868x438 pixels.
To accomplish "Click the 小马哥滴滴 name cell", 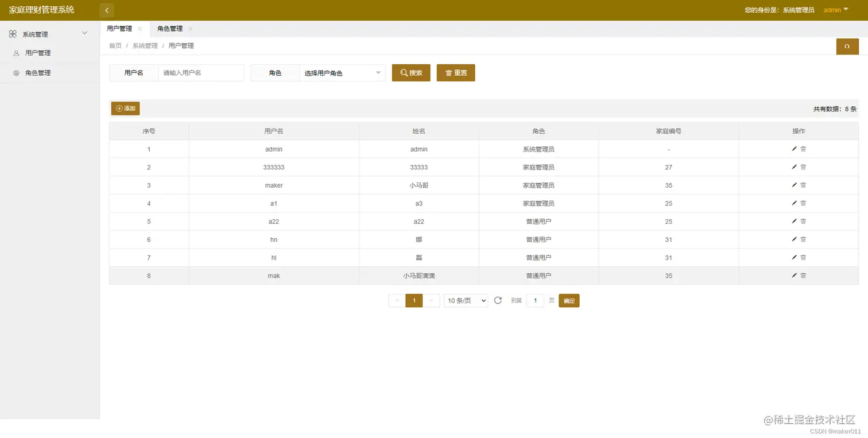I will tap(419, 276).
